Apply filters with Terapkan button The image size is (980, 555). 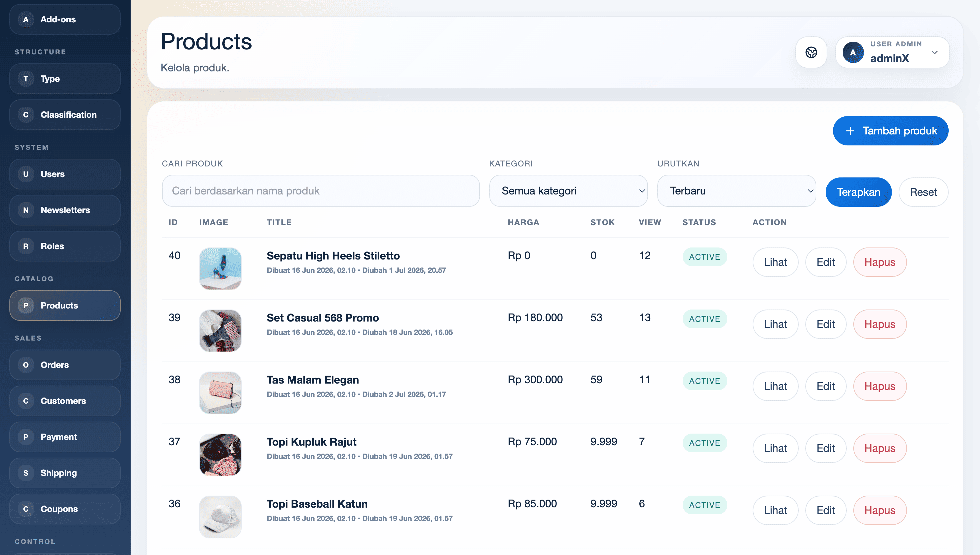(858, 192)
